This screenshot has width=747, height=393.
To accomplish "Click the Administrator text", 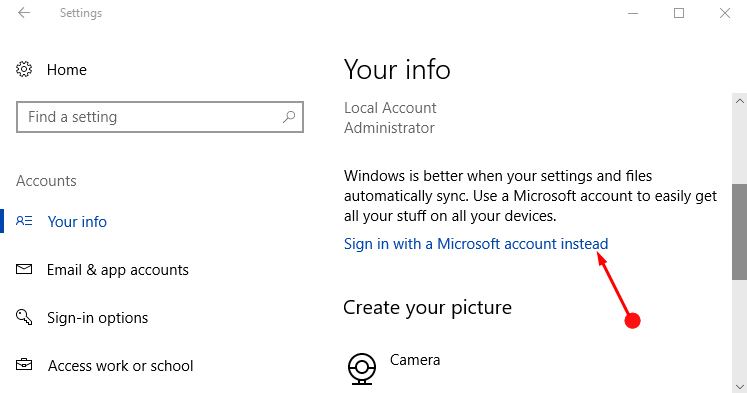I will tap(389, 128).
